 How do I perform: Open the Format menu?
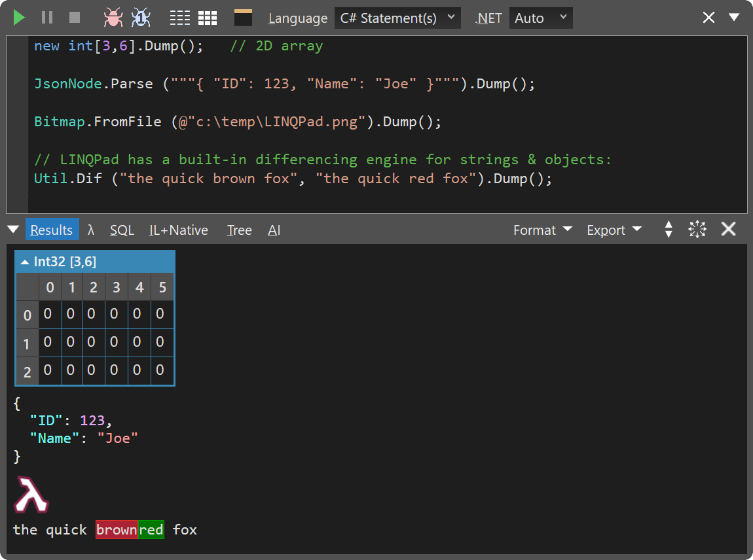[x=542, y=230]
